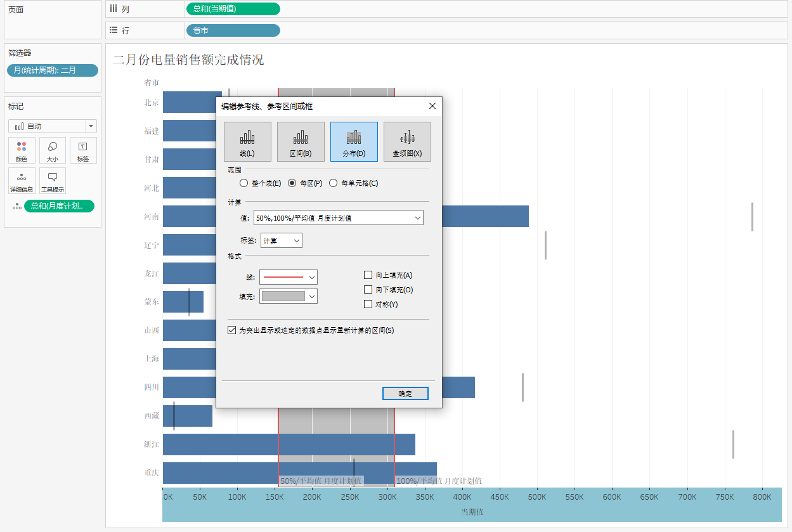Viewport: 792px width, 532px height.
Task: Click 确定 to confirm the dialog
Action: coord(405,394)
